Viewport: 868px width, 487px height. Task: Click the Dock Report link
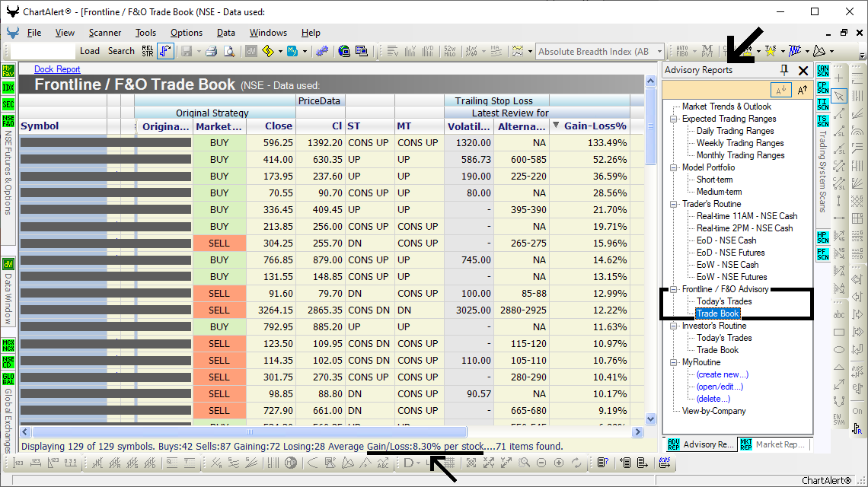[x=57, y=69]
